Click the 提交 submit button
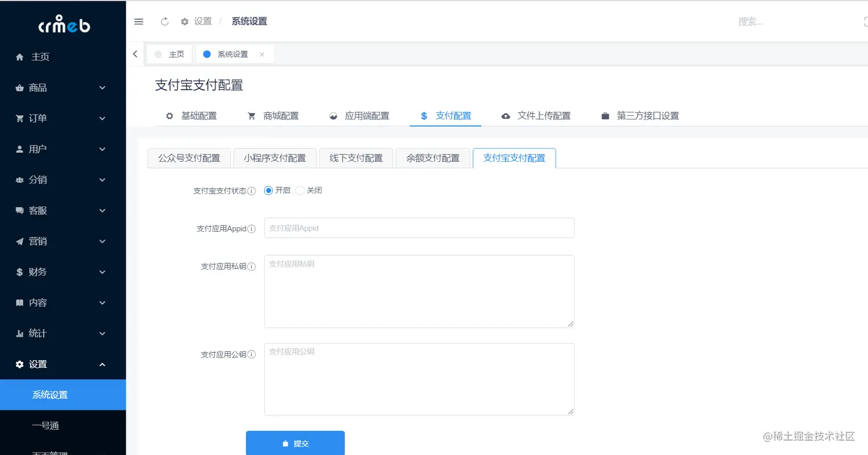 pos(295,444)
